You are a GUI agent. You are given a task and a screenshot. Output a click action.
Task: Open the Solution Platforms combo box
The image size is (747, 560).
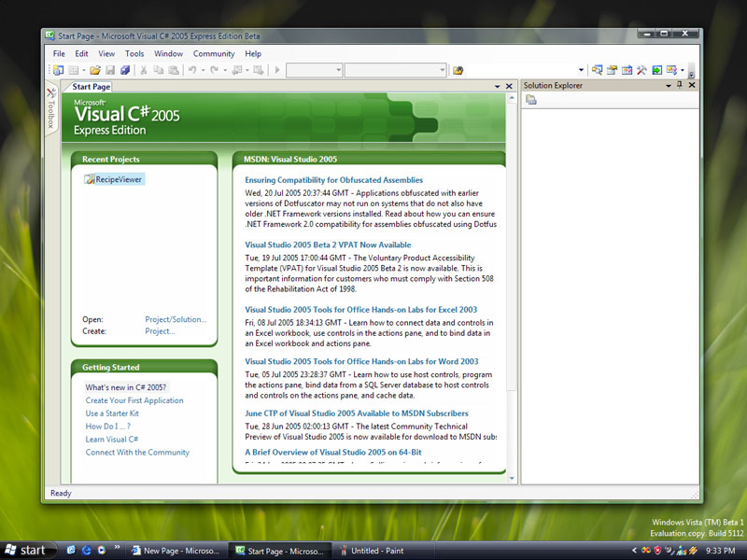(x=395, y=71)
